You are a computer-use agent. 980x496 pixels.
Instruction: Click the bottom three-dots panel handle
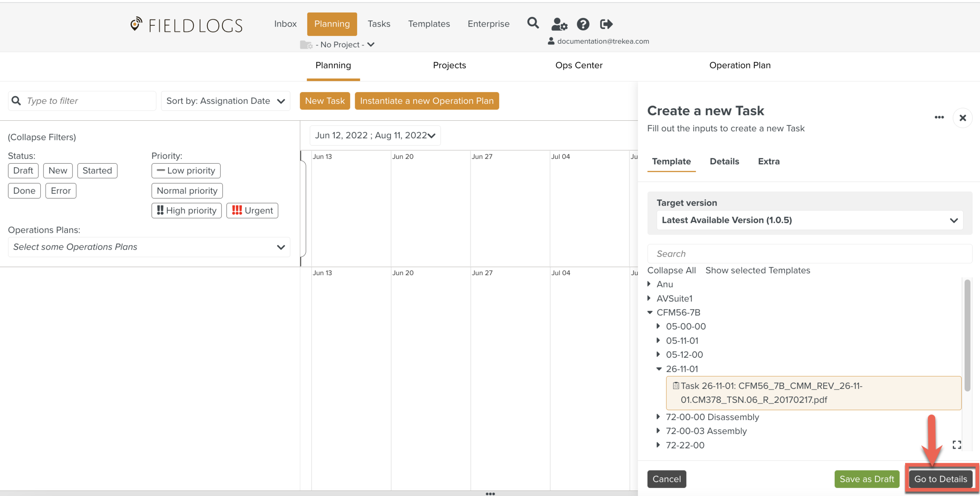(490, 494)
